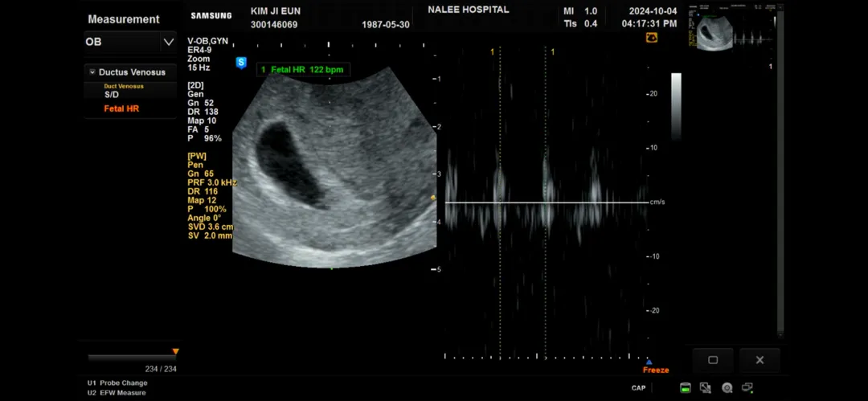Click the 2D gain value Gn 52

pos(201,103)
